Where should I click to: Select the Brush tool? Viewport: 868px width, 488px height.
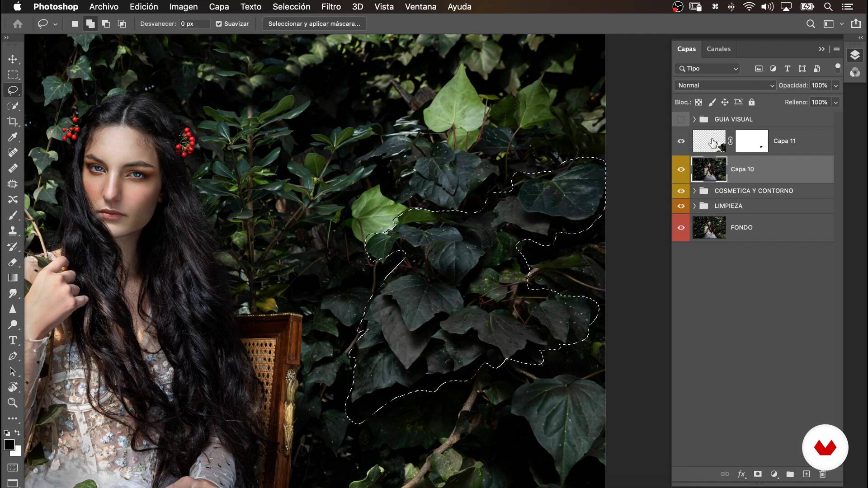tap(13, 215)
